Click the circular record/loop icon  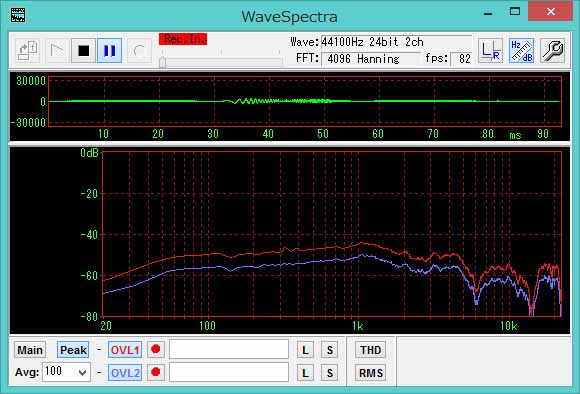[139, 51]
